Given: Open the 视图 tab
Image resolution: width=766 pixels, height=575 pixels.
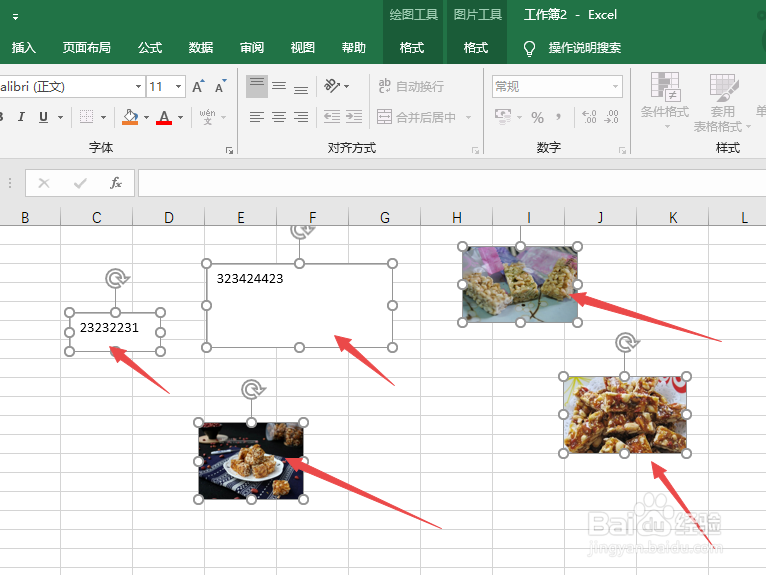Looking at the screenshot, I should 302,47.
